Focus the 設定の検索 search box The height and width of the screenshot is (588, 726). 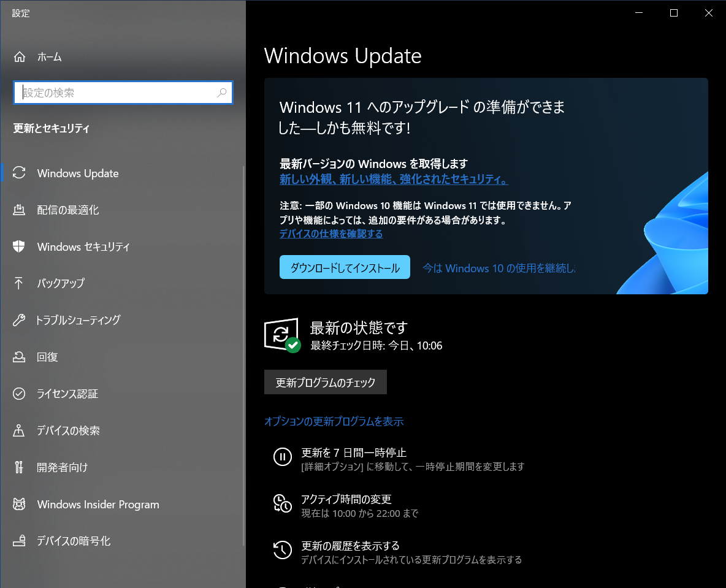tap(123, 93)
